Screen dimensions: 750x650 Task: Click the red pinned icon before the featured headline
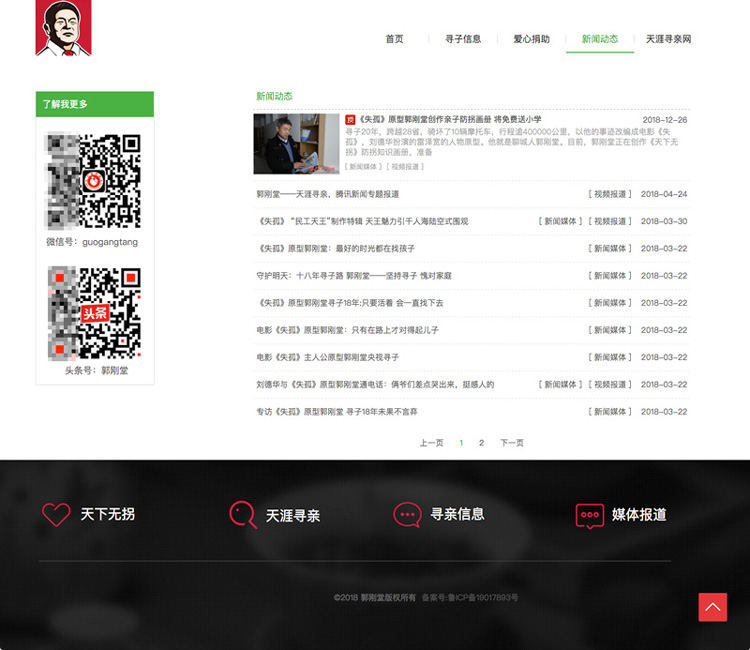(350, 120)
